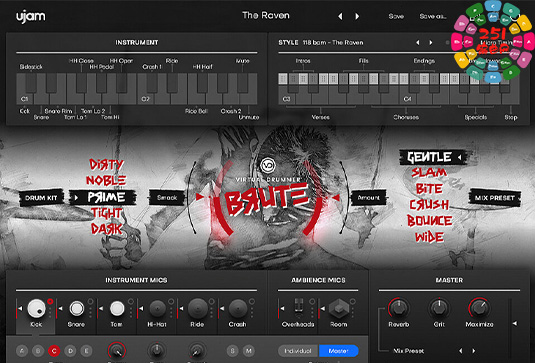
Task: Click the red arrow left of BRUTE logo
Action: (200, 197)
